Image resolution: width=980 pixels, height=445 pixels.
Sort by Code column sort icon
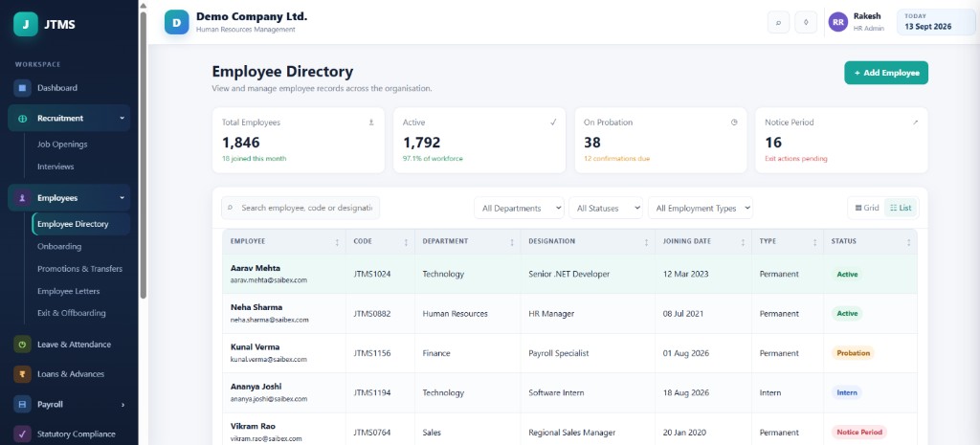pyautogui.click(x=406, y=242)
